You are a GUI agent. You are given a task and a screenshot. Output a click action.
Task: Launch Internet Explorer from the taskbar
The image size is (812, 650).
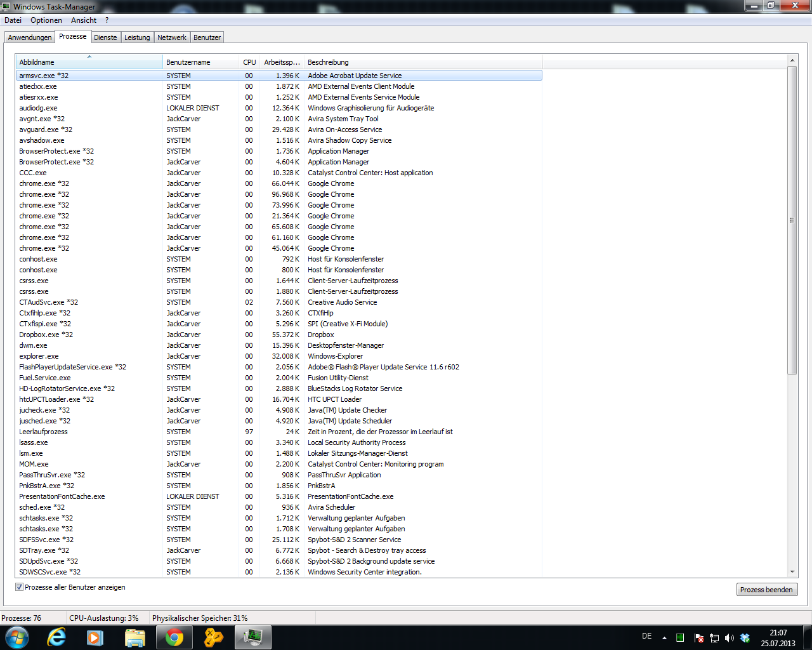56,637
